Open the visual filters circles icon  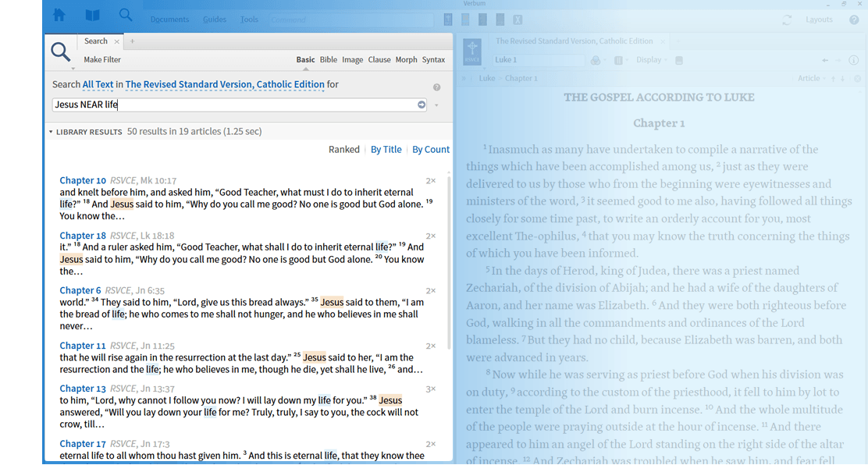(x=596, y=60)
